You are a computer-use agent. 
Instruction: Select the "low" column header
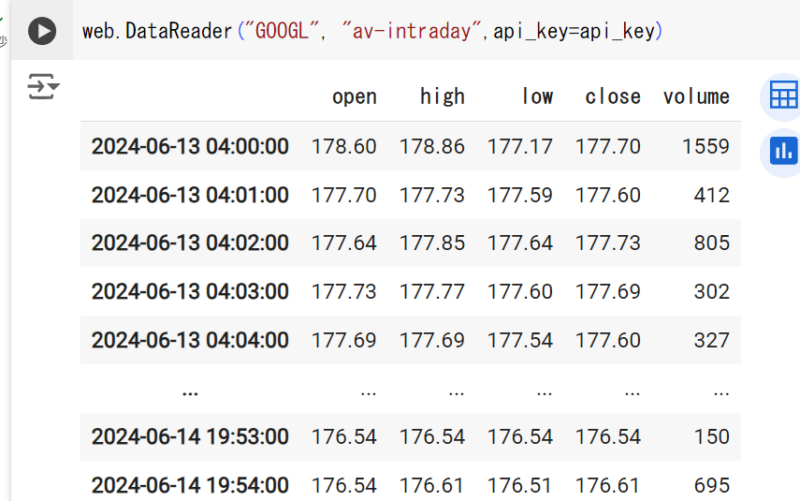[x=537, y=97]
